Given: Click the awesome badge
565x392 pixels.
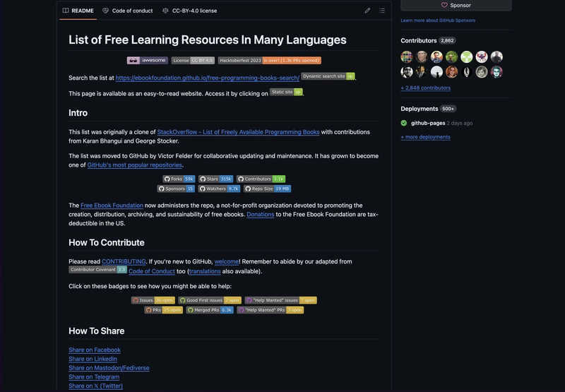Looking at the screenshot, I should 148,60.
